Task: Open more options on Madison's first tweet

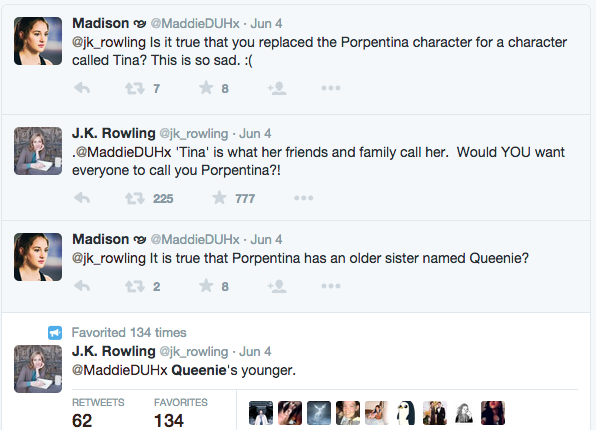Action: 331,88
